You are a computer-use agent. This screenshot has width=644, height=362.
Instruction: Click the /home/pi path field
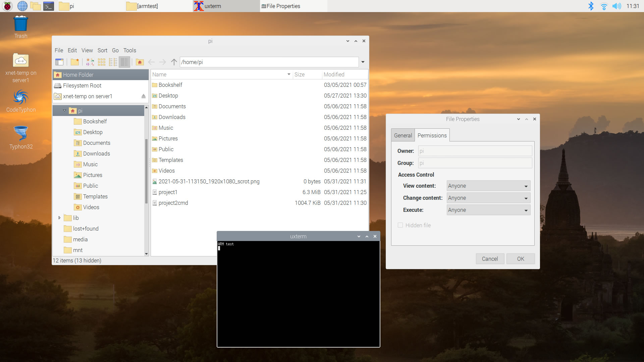pyautogui.click(x=269, y=62)
